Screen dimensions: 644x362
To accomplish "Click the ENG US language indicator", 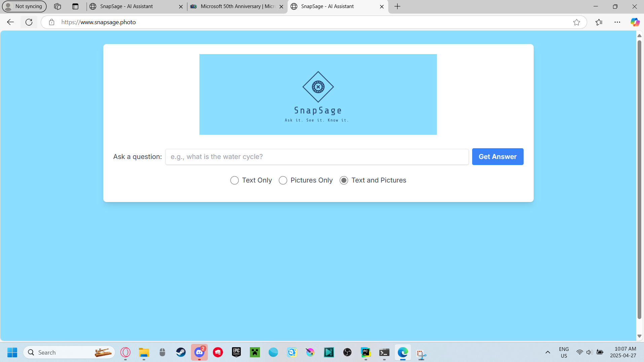I will [564, 352].
